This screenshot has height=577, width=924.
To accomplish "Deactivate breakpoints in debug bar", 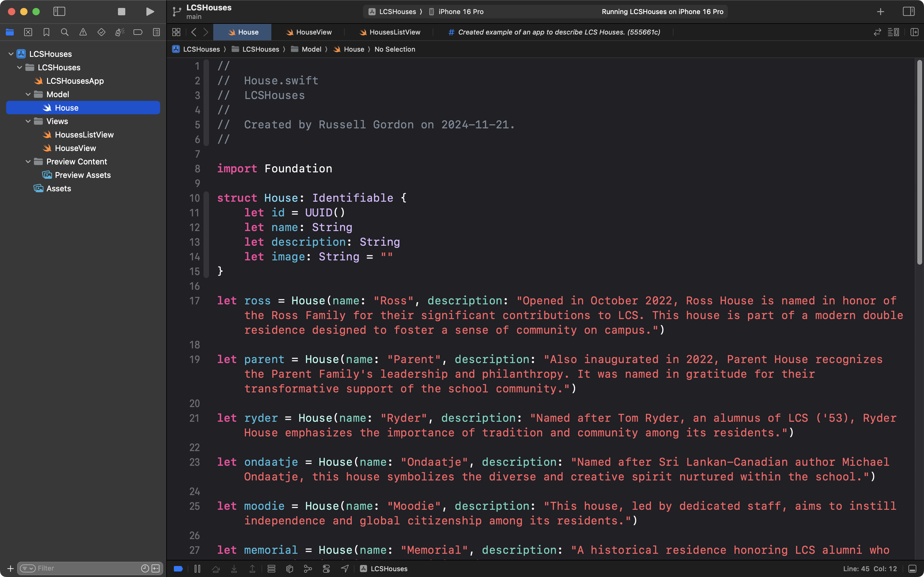I will point(178,569).
